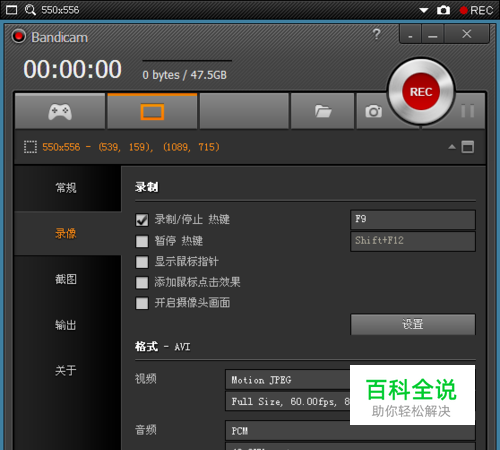Open the 录像 sidebar tab
500x450 pixels.
pos(68,233)
